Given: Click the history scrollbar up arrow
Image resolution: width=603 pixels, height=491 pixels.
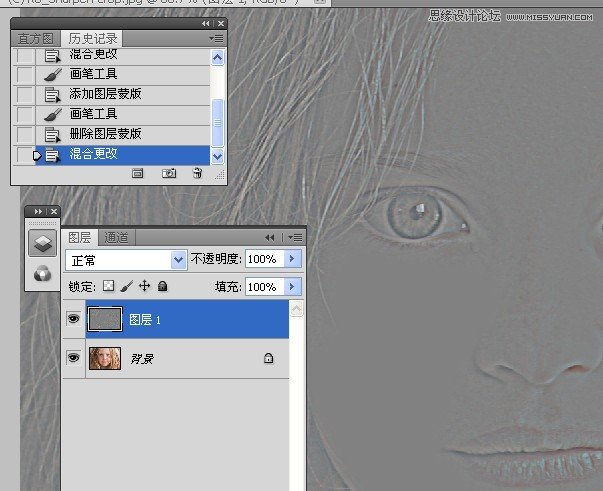Looking at the screenshot, I should coord(217,58).
